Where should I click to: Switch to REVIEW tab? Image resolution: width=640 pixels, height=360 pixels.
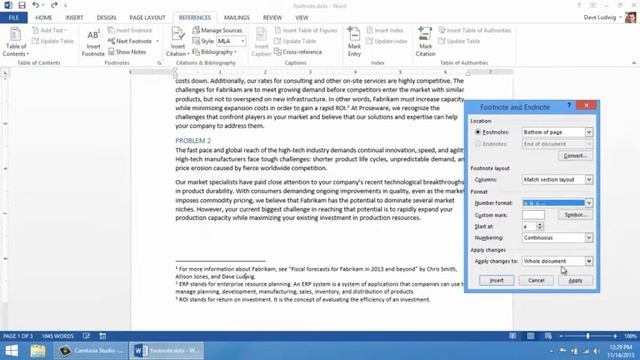click(x=272, y=18)
